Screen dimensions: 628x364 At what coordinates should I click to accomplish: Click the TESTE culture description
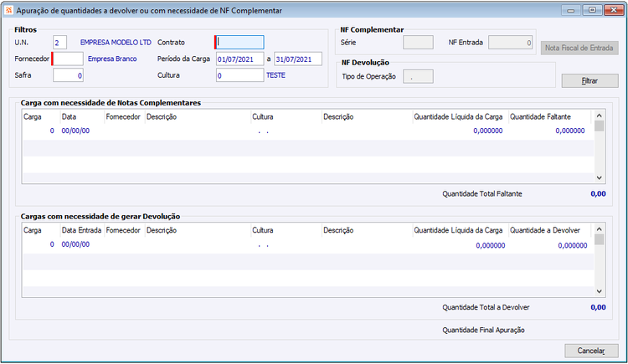coord(276,75)
